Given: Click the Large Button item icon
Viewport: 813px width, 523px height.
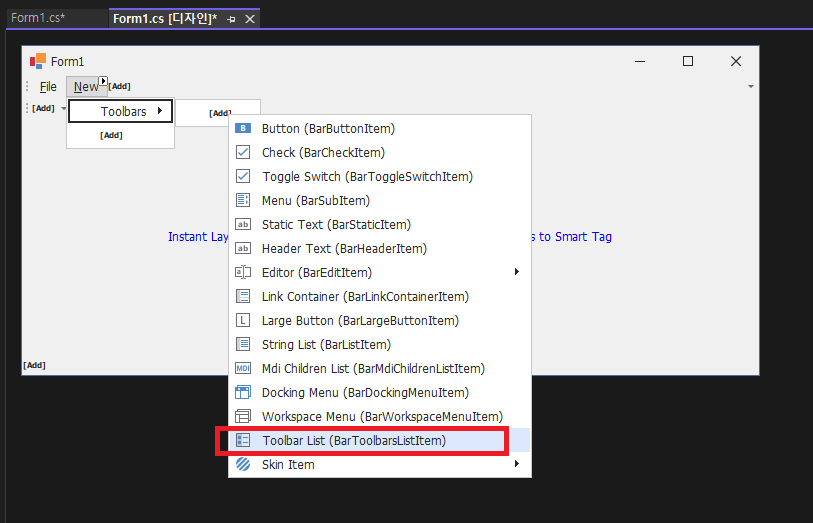Looking at the screenshot, I should point(243,320).
